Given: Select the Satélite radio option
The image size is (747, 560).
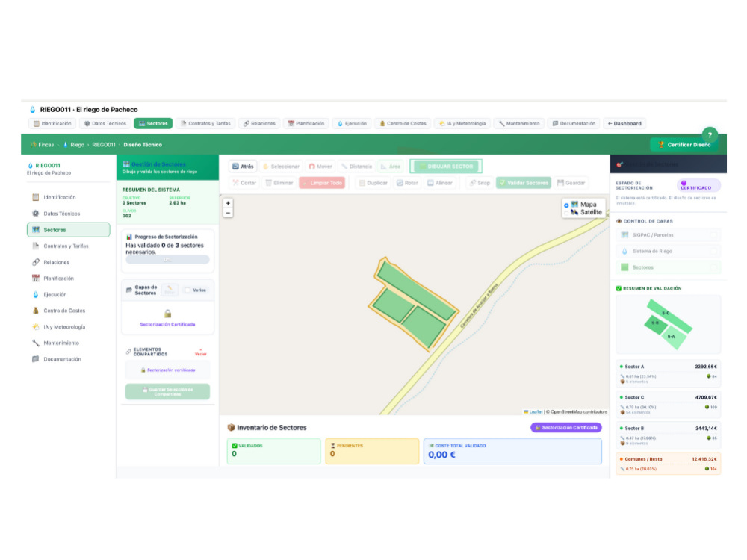Looking at the screenshot, I should click(x=566, y=212).
